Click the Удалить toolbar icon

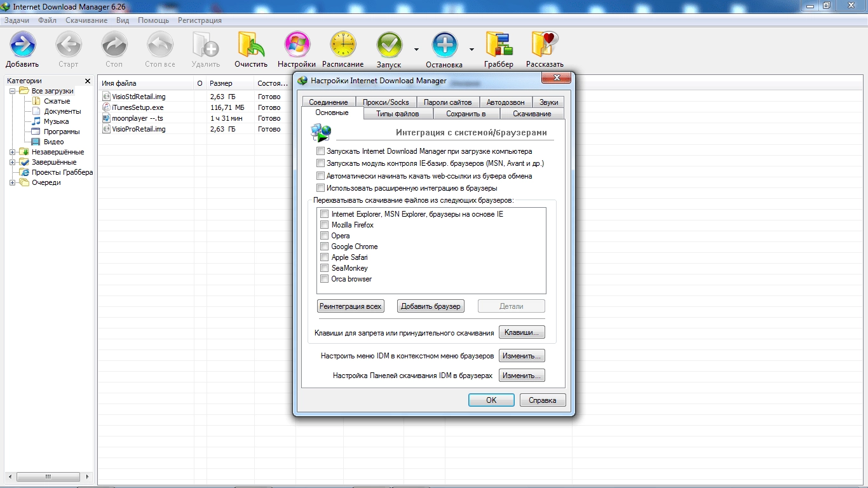coord(206,46)
